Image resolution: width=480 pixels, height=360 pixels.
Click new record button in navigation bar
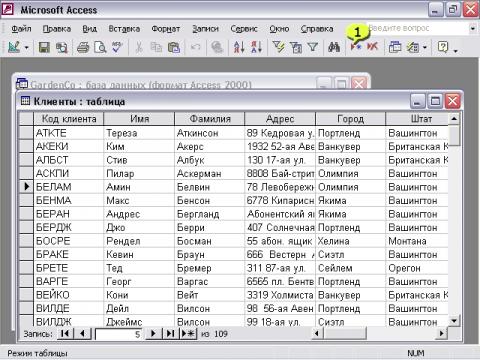(188, 333)
